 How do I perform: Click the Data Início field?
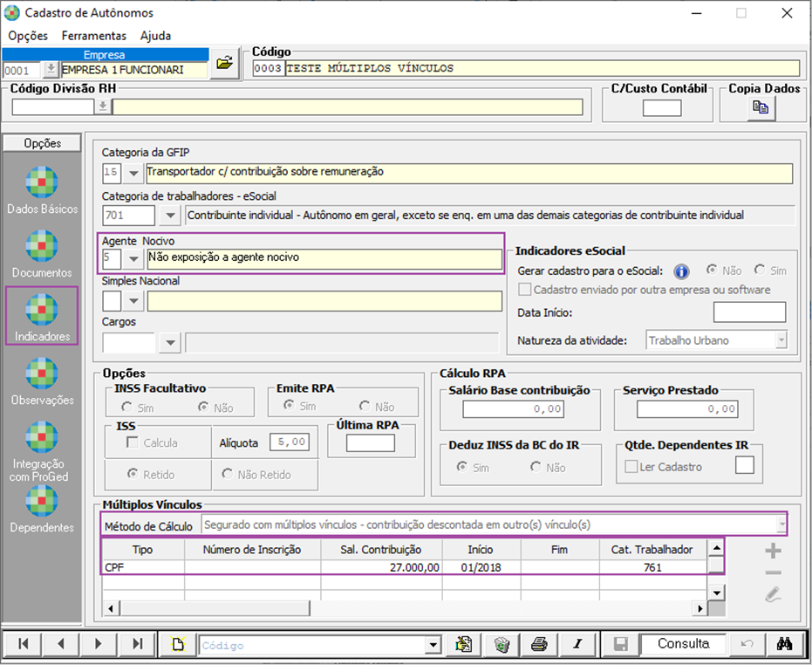click(x=749, y=312)
